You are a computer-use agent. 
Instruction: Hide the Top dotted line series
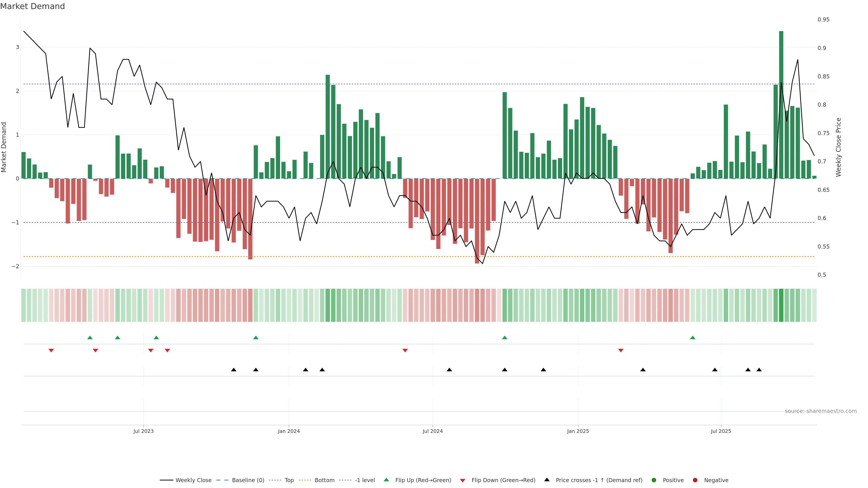(289, 480)
